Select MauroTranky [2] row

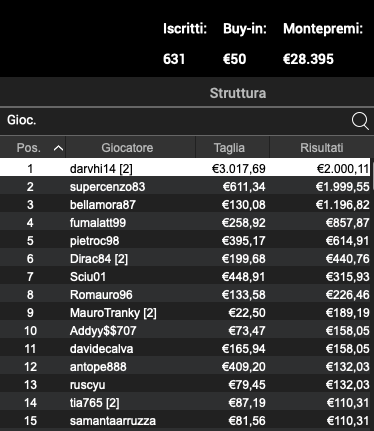185,313
